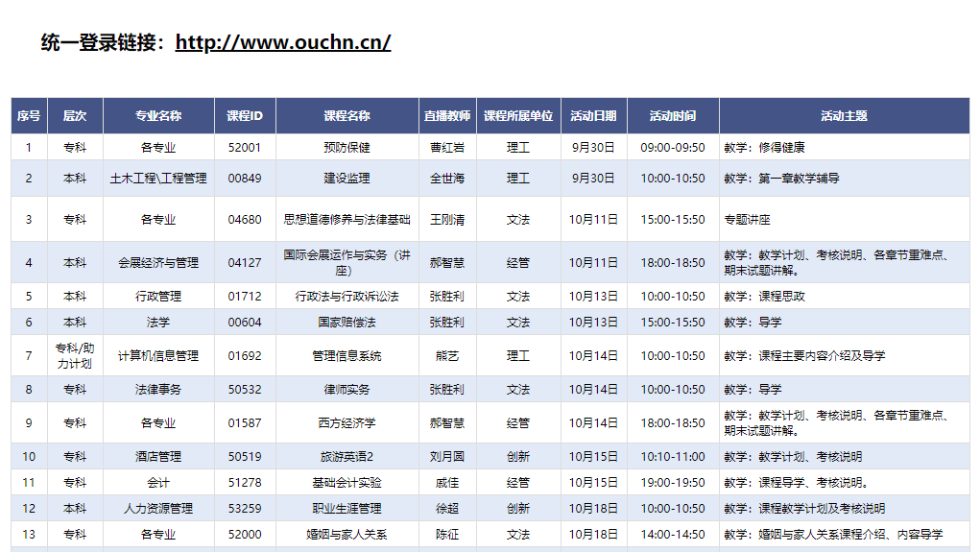This screenshot has height=552, width=980.
Task: Select teacher 王刚清 cell
Action: pyautogui.click(x=447, y=220)
